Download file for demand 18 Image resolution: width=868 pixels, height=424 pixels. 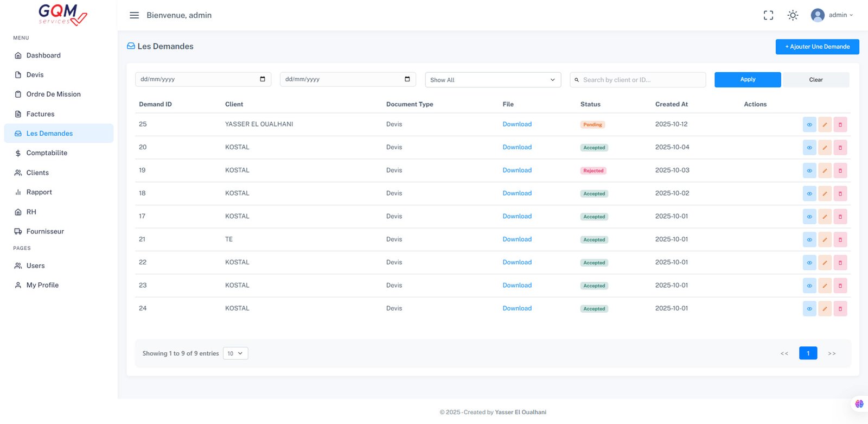[x=517, y=193]
